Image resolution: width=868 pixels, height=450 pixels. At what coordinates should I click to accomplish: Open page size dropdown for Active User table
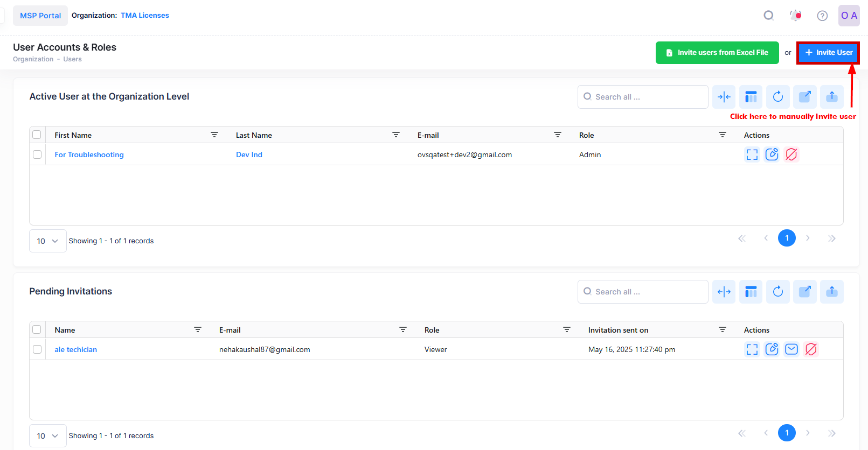tap(48, 241)
